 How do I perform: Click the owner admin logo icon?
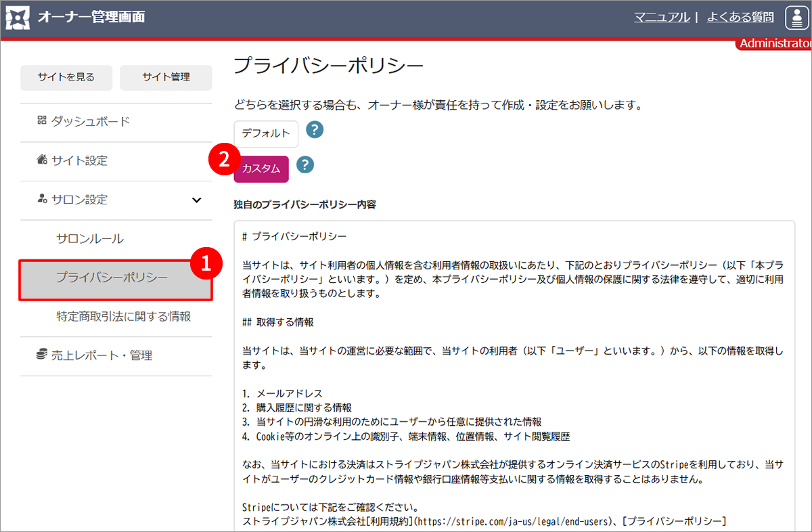point(18,18)
